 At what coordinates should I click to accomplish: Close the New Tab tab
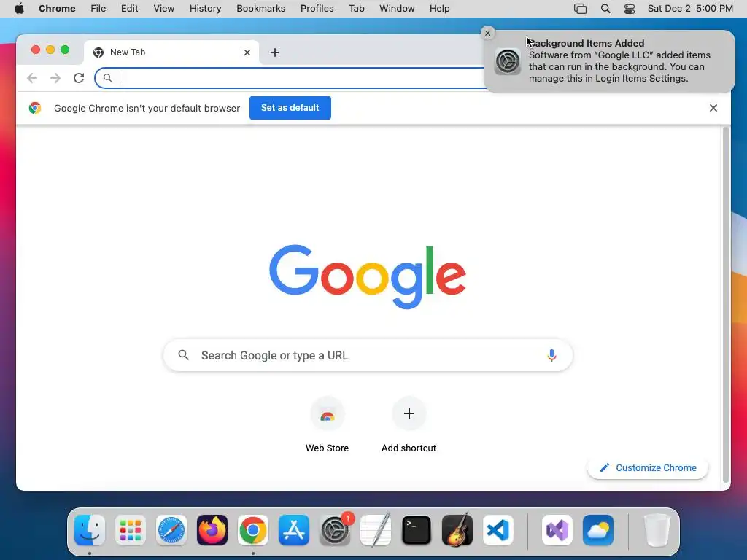(x=247, y=52)
